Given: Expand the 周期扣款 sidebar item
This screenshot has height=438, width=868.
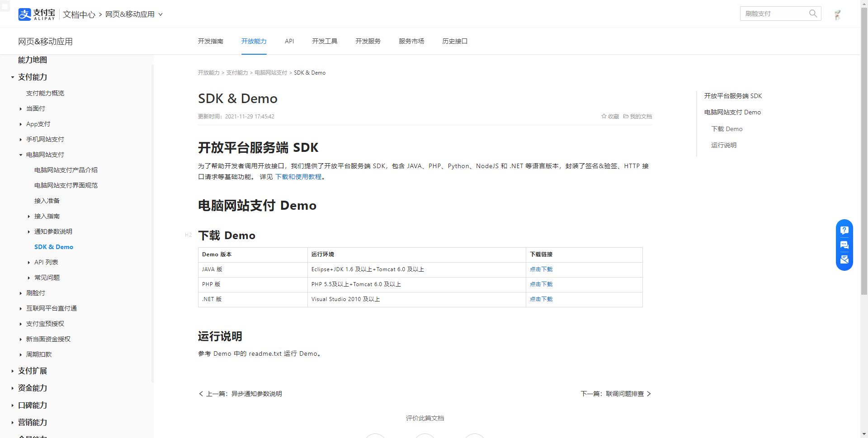Looking at the screenshot, I should click(21, 355).
